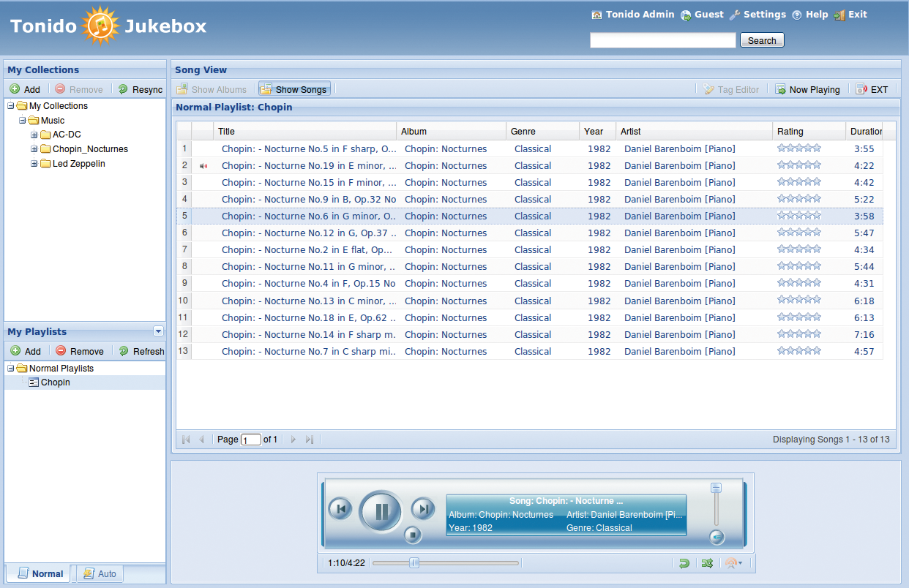
Task: Sort songs by the Title column
Action: click(305, 132)
